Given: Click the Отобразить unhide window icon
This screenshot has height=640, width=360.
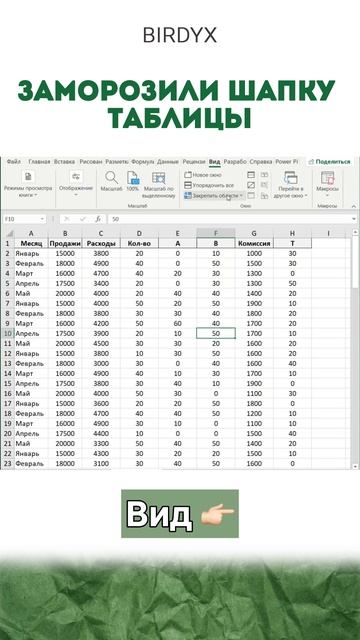Looking at the screenshot, I should [x=251, y=196].
